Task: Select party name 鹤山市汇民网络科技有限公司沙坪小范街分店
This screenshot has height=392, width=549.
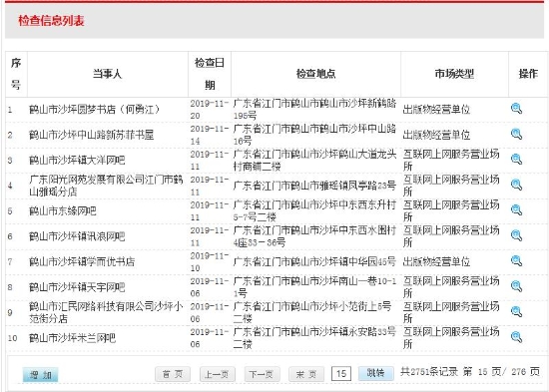Action: pyautogui.click(x=106, y=312)
